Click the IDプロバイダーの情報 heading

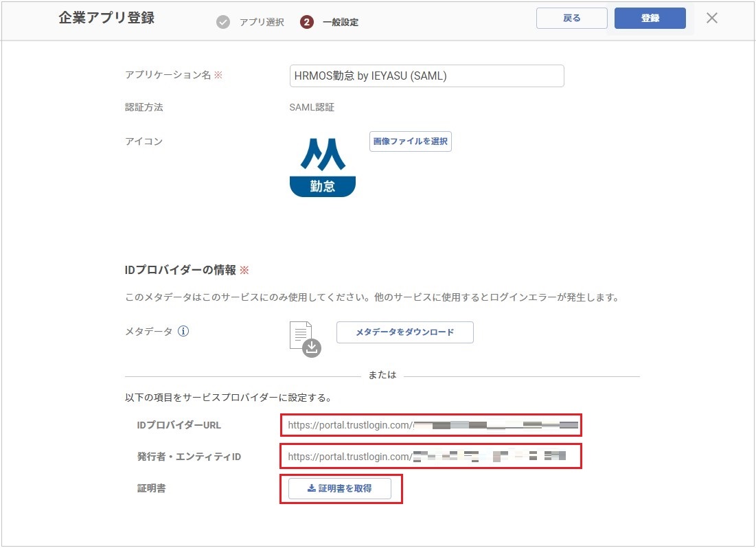pyautogui.click(x=181, y=270)
